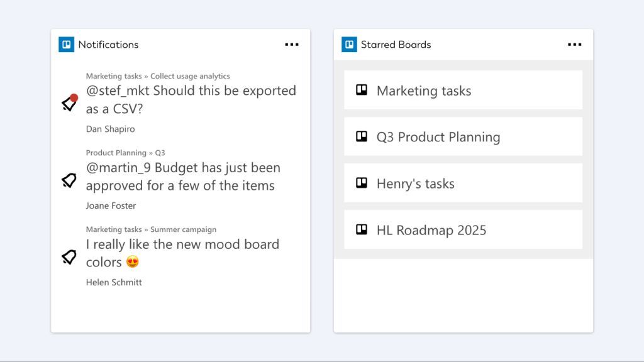Click the 'Product Planning » Q3' breadcrumb
644x362 pixels.
pos(125,153)
